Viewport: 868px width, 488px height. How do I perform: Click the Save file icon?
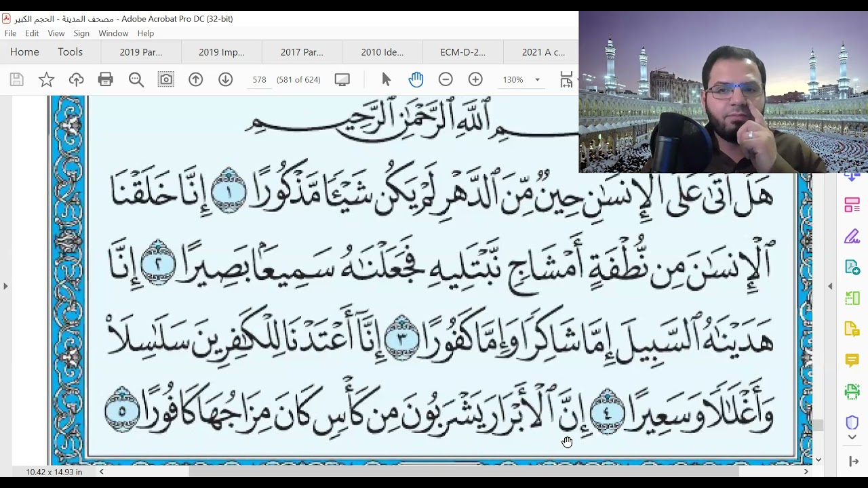17,80
